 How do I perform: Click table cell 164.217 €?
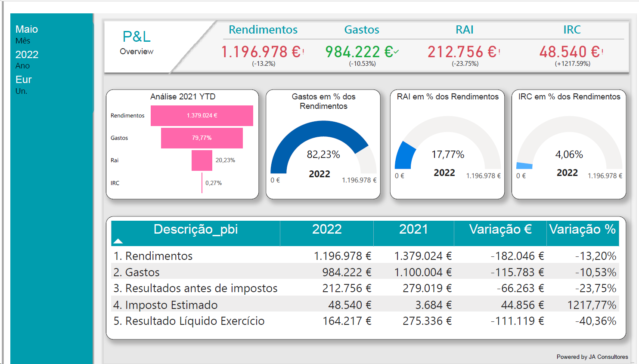[347, 321]
